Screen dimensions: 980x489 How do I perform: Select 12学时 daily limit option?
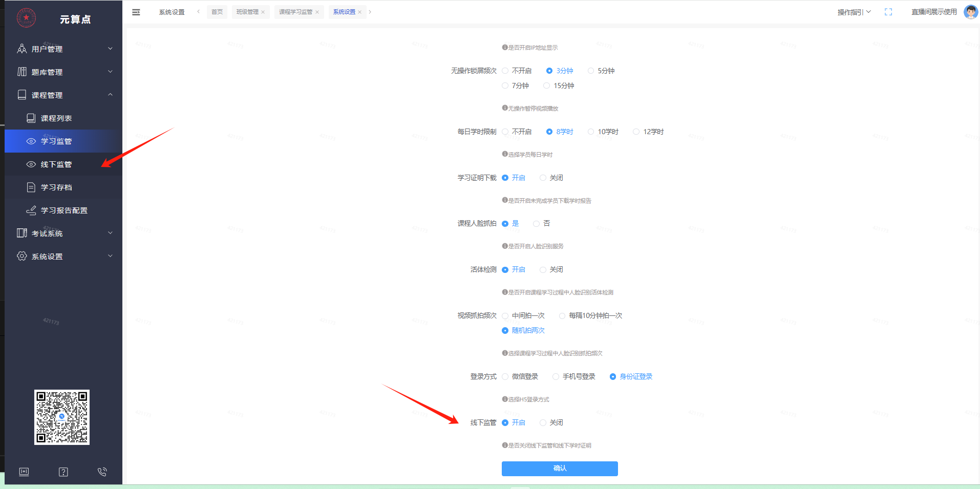pos(648,132)
